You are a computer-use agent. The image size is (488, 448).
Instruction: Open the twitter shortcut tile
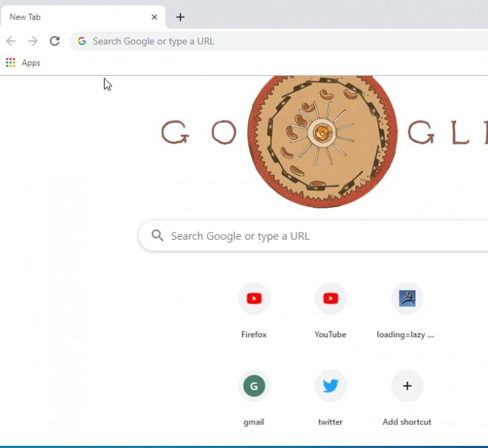[x=330, y=386]
